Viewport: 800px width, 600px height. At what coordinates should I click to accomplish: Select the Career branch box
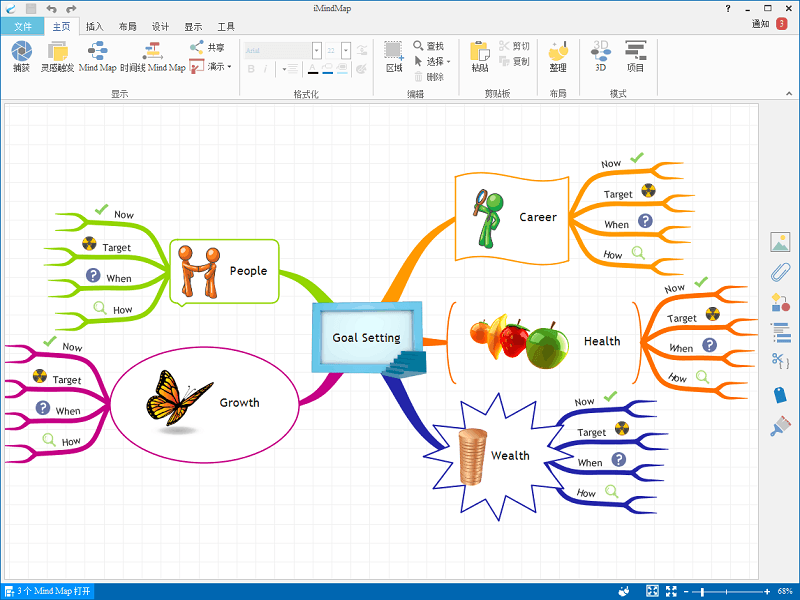[512, 218]
